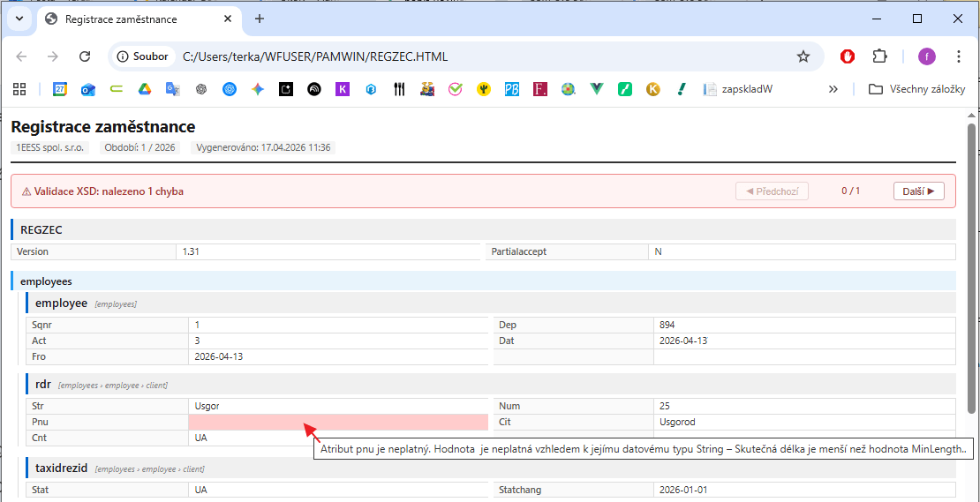
Task: Open the Google Drive bookmark
Action: (145, 89)
